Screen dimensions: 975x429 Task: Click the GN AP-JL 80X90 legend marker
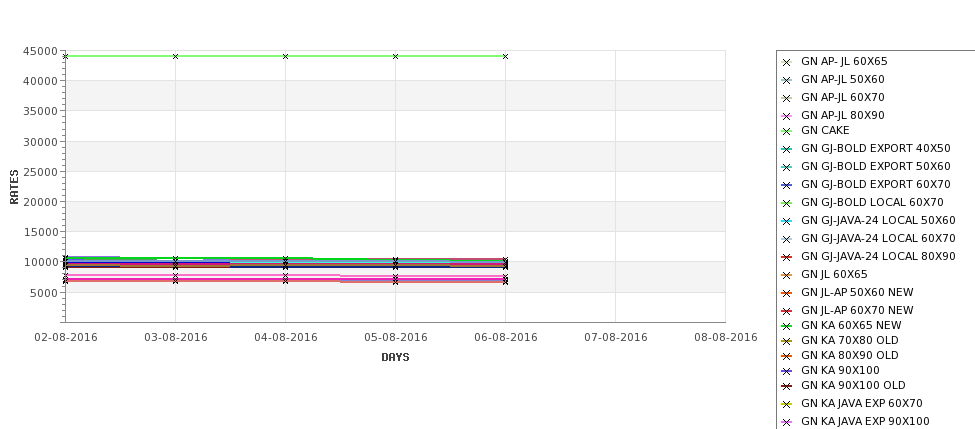tap(787, 116)
